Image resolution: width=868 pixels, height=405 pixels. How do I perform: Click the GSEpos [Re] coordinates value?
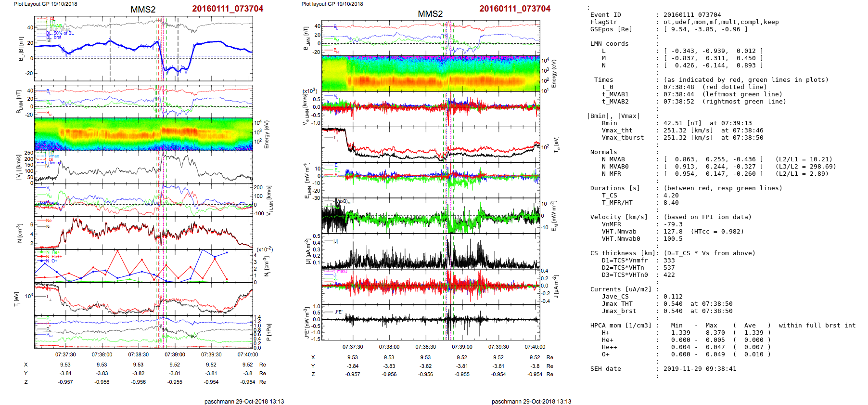[x=705, y=29]
